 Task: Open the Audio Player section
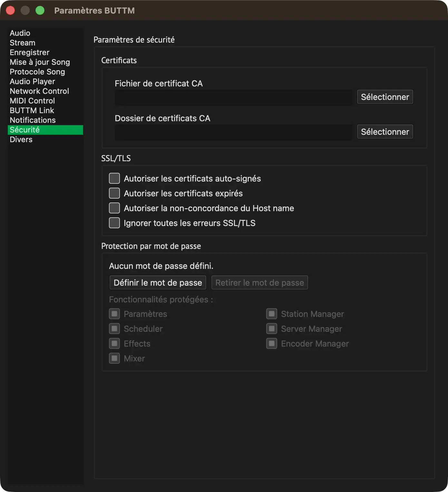[45, 82]
